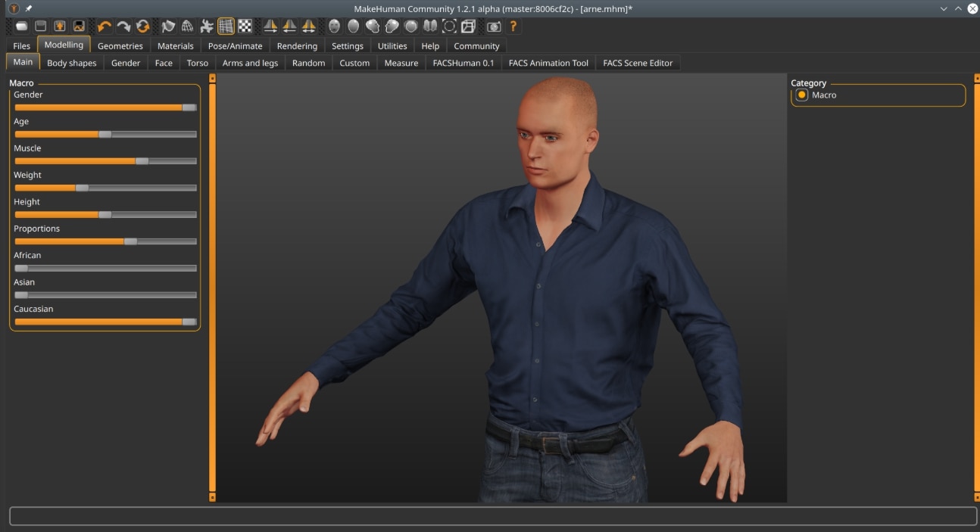Click the Load (new model) toolbar icon

(22, 26)
